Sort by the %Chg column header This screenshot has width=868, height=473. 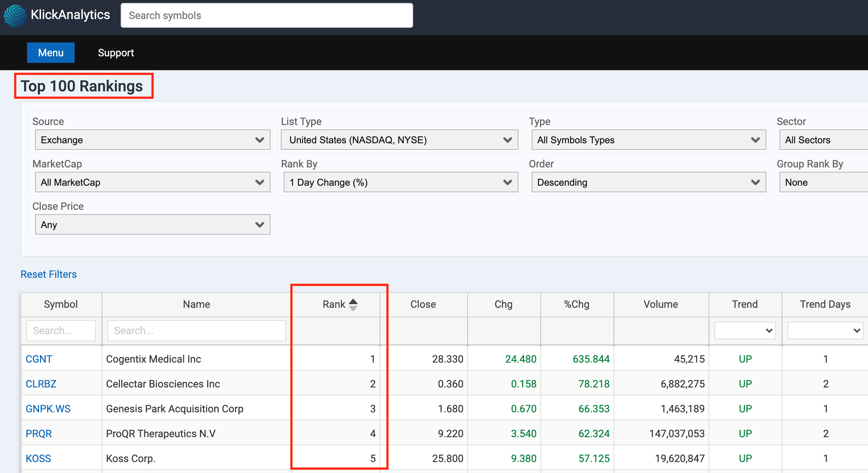point(577,304)
